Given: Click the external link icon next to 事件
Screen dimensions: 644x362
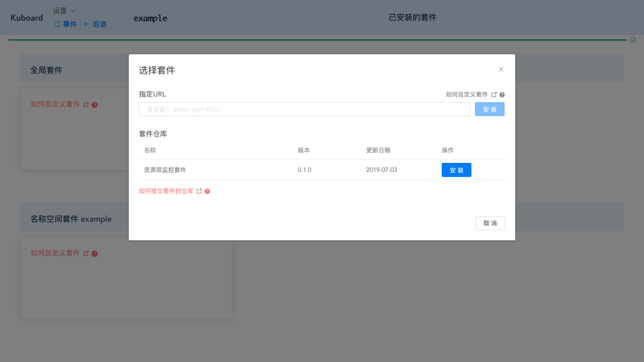Looking at the screenshot, I should 57,24.
